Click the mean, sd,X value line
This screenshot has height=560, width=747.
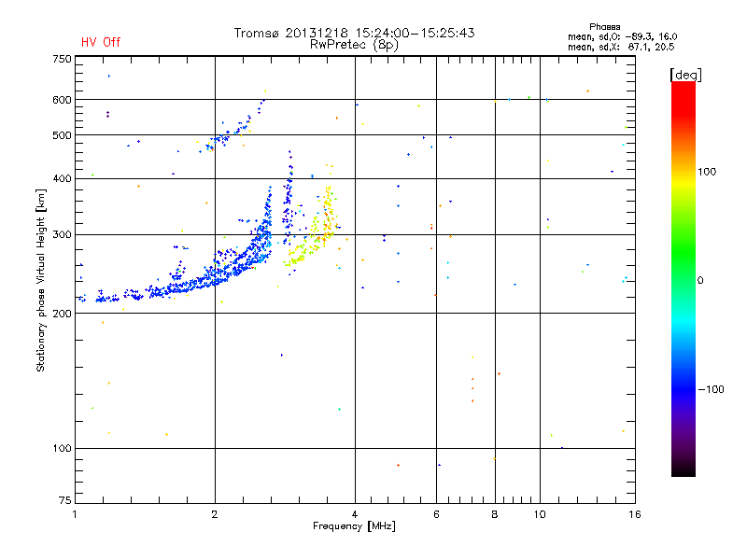[x=621, y=47]
